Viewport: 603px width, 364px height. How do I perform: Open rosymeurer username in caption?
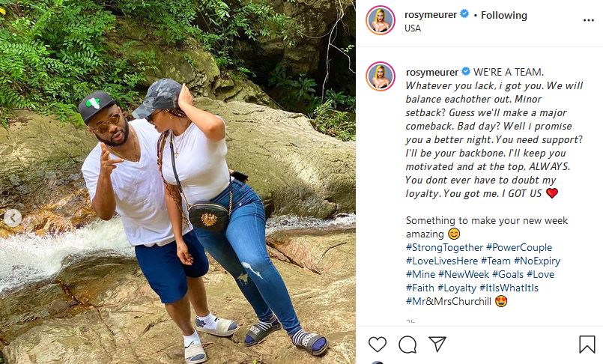pos(432,72)
